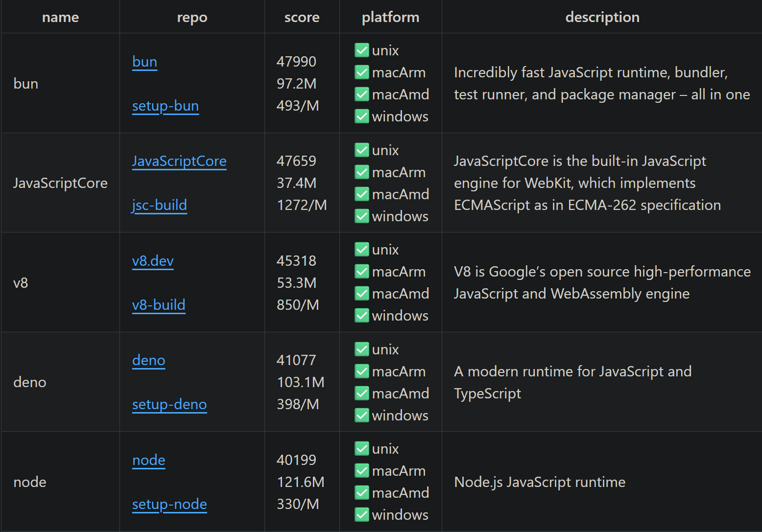Click the 'A modern runtime for JavaScript' description
This screenshot has width=762, height=532.
point(572,382)
